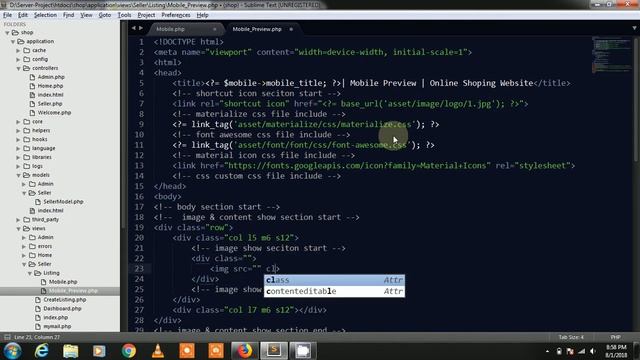
Task: Click the taskbar clock showing 8:58 PM
Action: 616,351
